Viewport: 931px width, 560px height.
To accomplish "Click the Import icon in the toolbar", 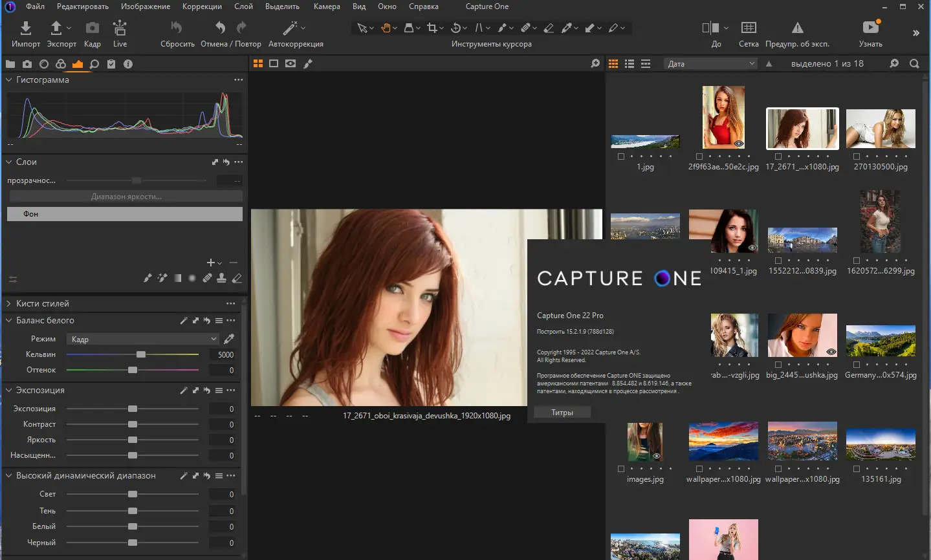I will click(25, 28).
